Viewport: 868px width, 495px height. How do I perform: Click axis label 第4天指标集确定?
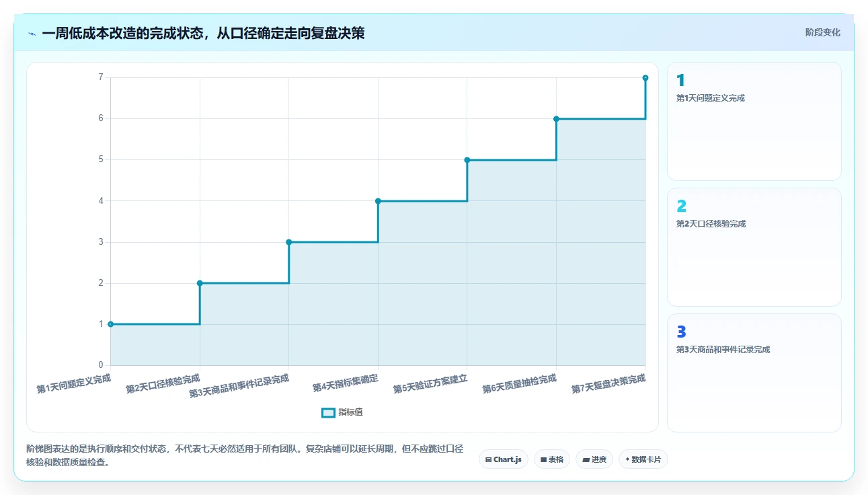point(346,383)
